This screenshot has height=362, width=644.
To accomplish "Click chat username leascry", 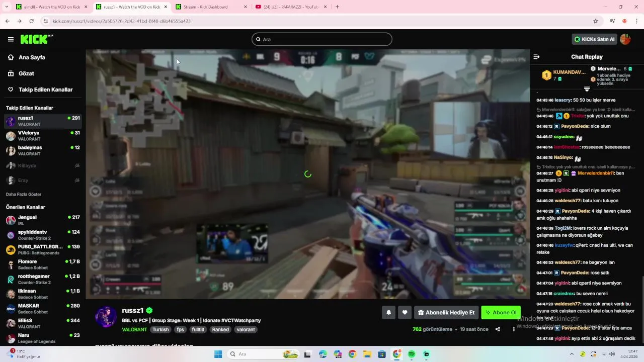I will click(563, 100).
